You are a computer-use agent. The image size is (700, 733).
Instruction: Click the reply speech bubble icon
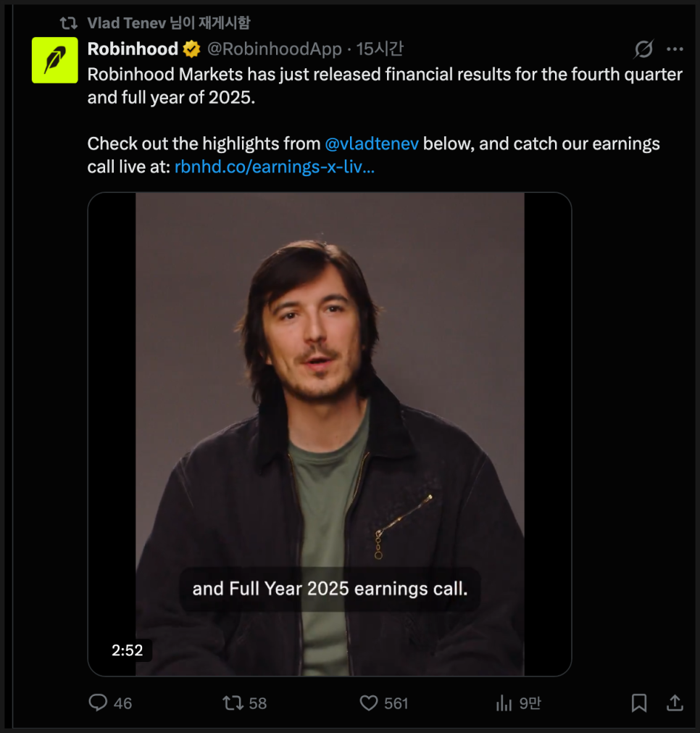click(x=98, y=703)
